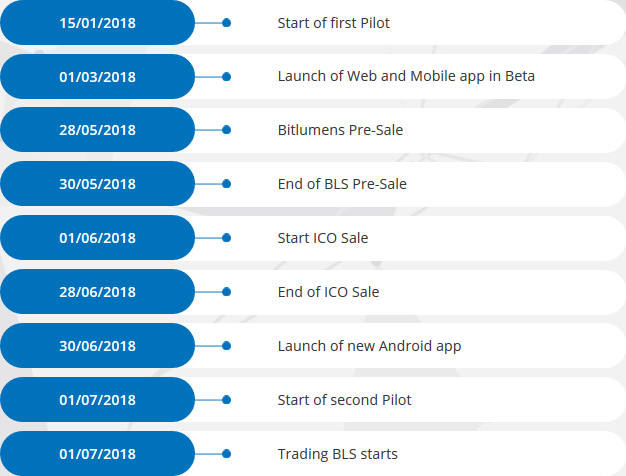Click the 28/05/2018 date pill

[97, 130]
